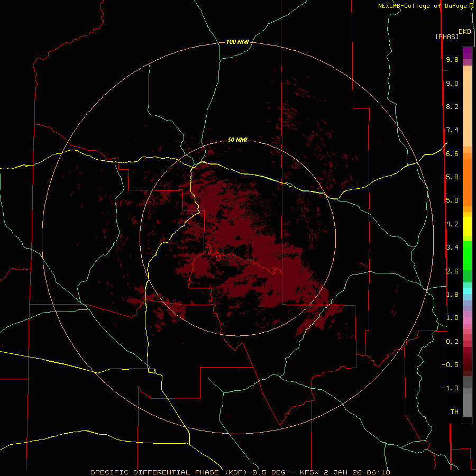Pick the yellow segment of the color bar
Screen dimensions: 476x476
467,226
